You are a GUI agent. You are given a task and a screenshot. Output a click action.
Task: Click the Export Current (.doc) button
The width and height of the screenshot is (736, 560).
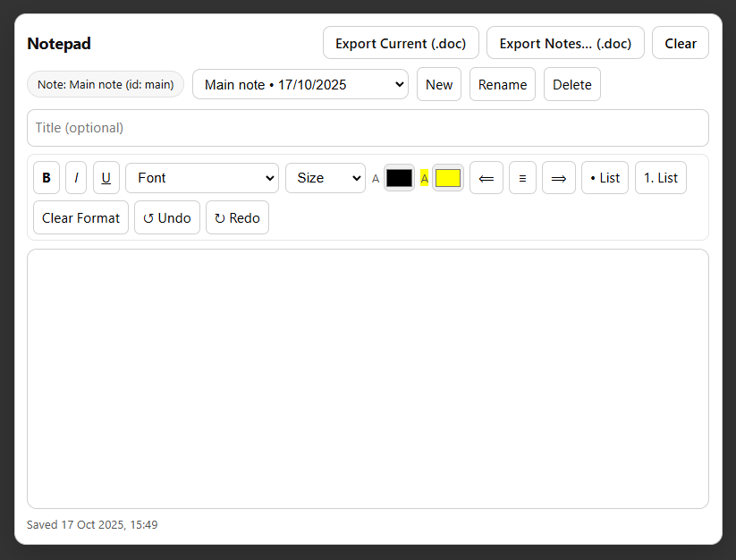point(401,43)
